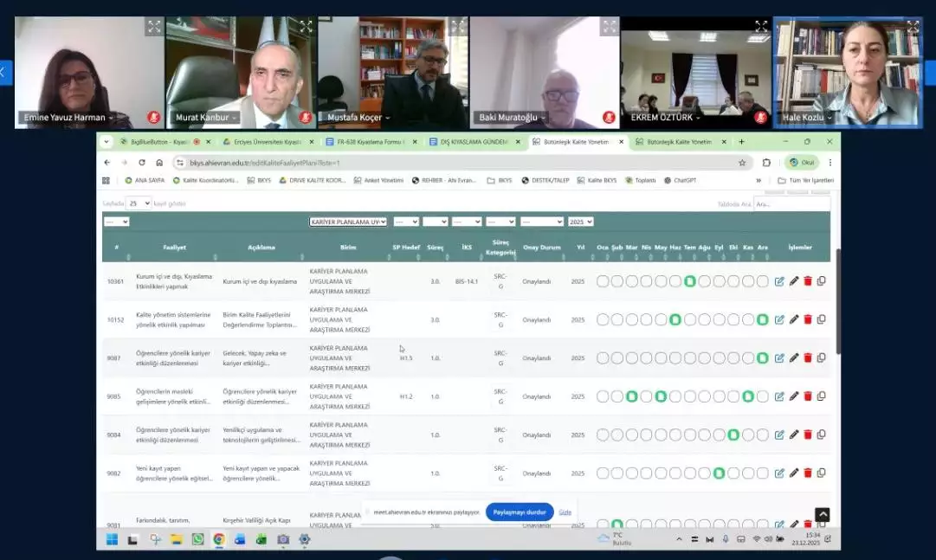Open WhatsApp from the Windows taskbar
936x560 pixels.
click(x=198, y=539)
